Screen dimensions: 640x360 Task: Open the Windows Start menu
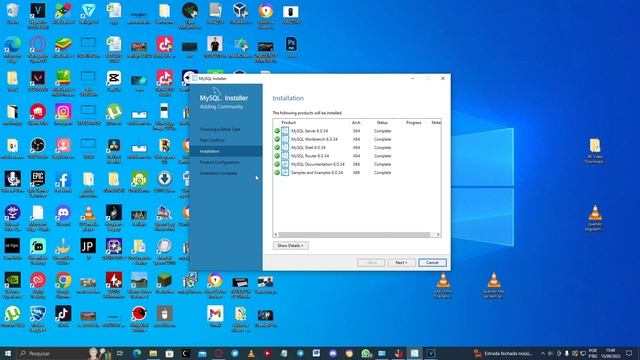8,353
